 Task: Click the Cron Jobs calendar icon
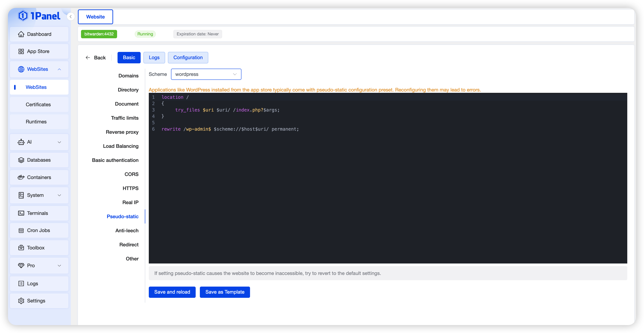pyautogui.click(x=21, y=230)
